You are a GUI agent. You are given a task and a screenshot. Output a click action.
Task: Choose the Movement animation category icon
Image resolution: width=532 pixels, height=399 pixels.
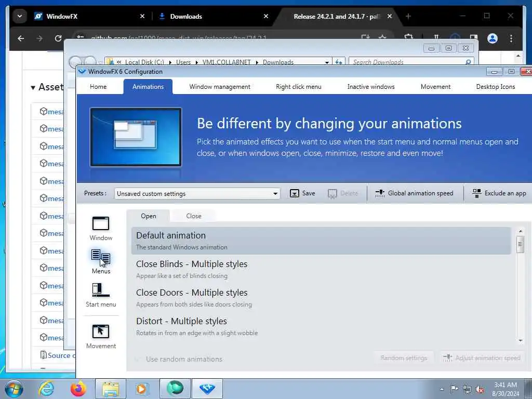coord(101,331)
